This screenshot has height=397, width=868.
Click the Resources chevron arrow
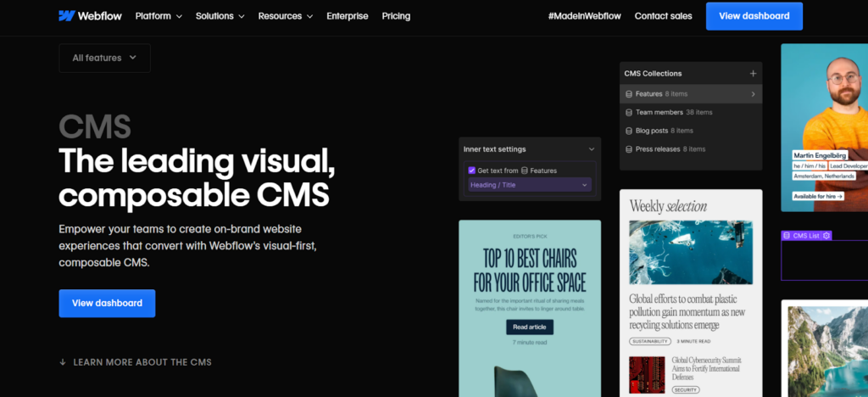click(310, 17)
